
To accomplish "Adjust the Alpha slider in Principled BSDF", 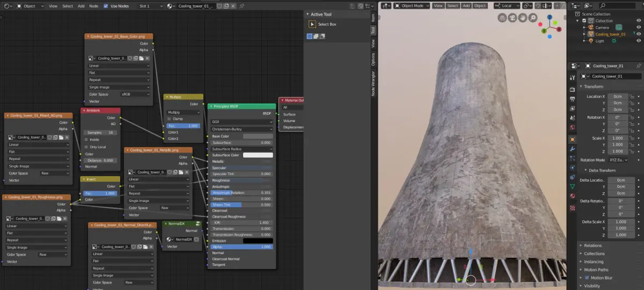I will coord(241,247).
